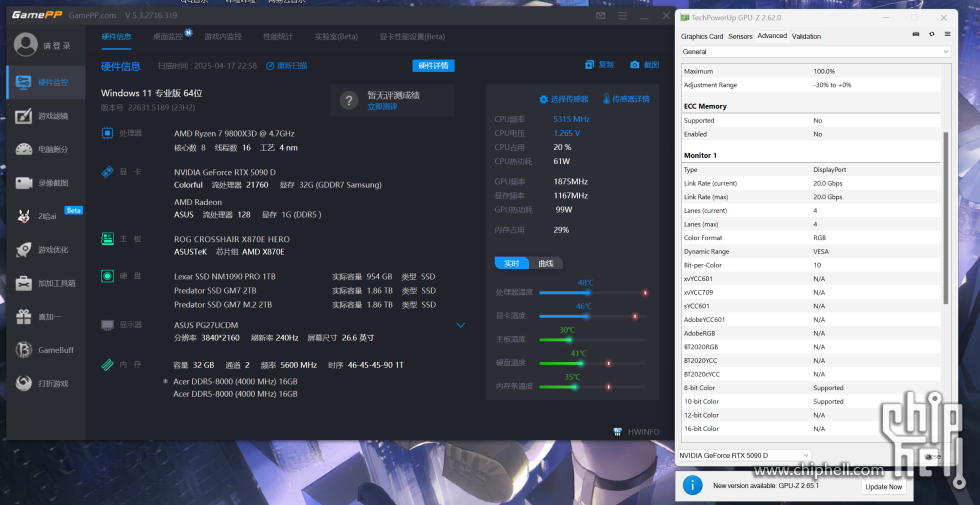This screenshot has height=505, width=980.
Task: Click the 硬盘温度 41℃ bar
Action: click(x=592, y=363)
